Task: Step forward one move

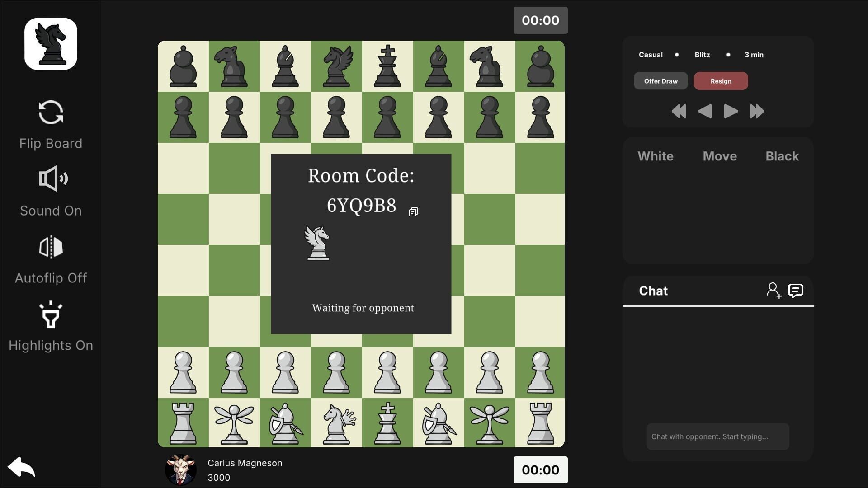Action: [731, 111]
